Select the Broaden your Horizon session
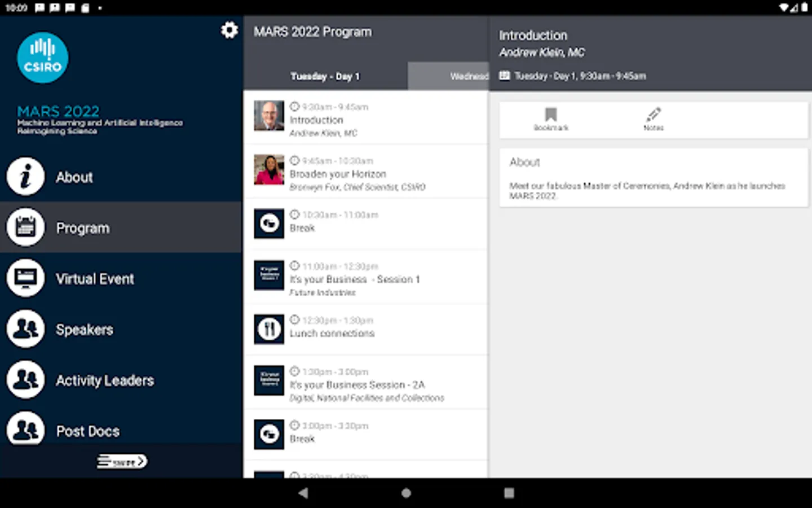The image size is (812, 508). click(366, 171)
